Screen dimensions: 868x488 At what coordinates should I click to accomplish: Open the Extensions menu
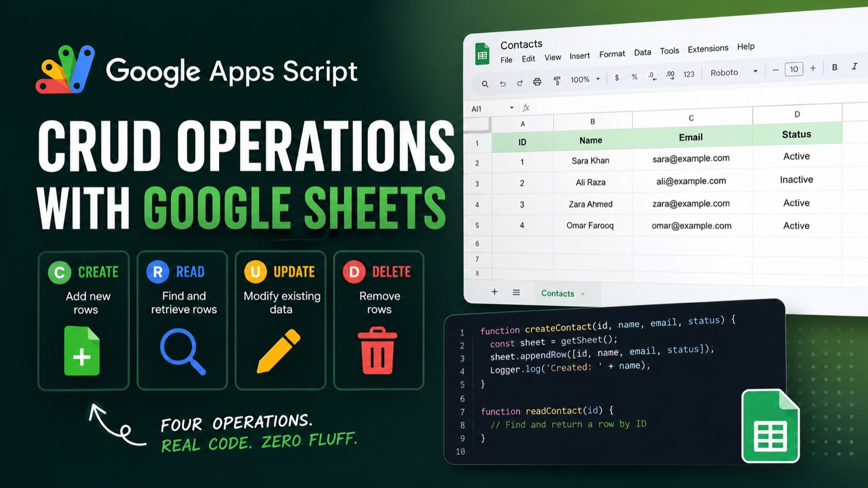(x=708, y=49)
